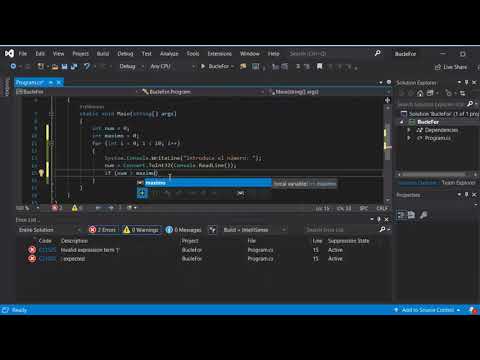
Task: Open the Debug configuration dropdown
Action: pyautogui.click(x=132, y=67)
